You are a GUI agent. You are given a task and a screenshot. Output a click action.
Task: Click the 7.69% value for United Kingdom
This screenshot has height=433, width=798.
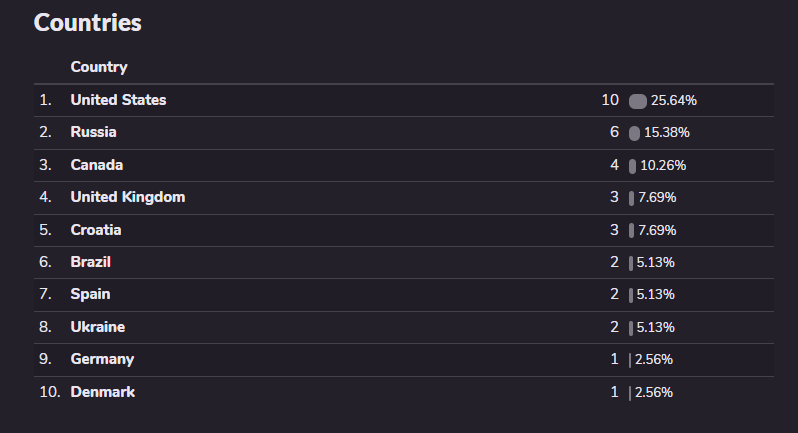point(657,198)
